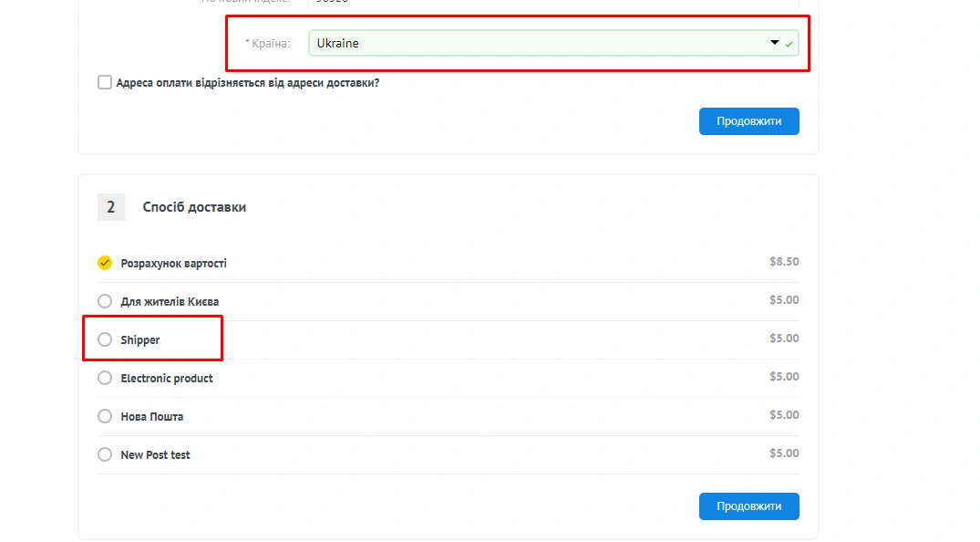
Task: Click the $5.00 price next to Electronic product
Action: (x=783, y=377)
